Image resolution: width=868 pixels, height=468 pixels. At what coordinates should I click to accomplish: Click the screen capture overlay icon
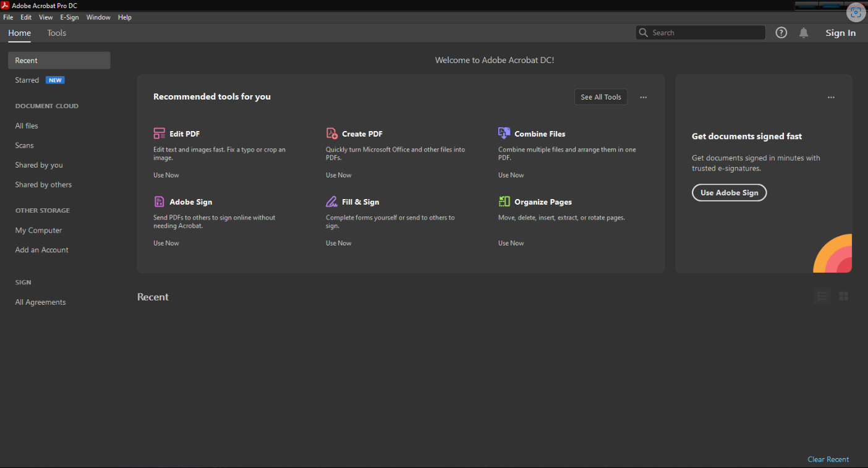tap(856, 12)
